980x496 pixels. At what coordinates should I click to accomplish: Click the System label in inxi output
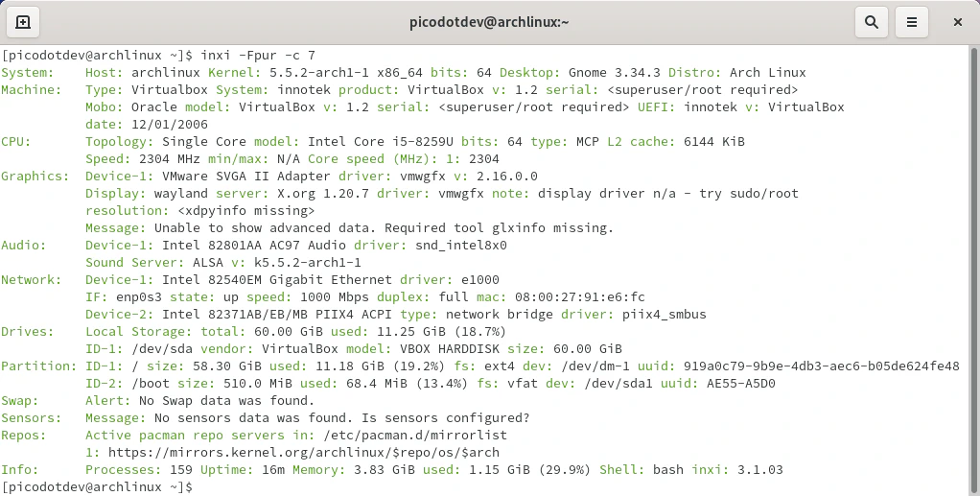(x=27, y=73)
